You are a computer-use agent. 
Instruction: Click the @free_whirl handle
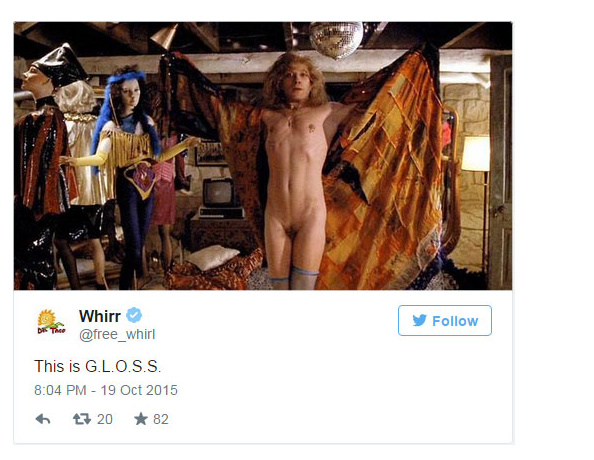(x=117, y=335)
